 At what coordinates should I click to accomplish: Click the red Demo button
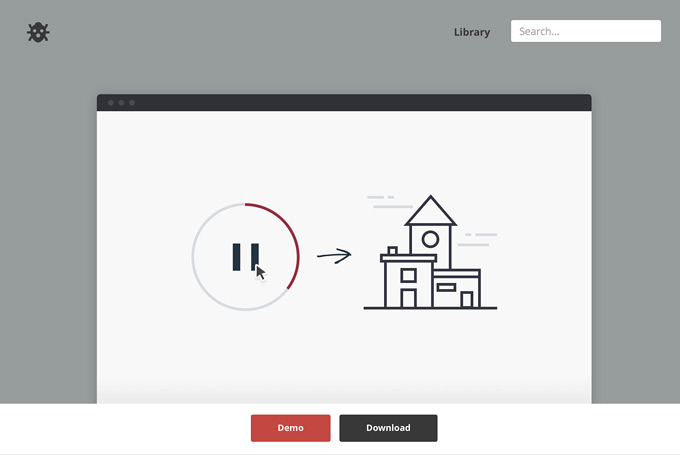(291, 428)
